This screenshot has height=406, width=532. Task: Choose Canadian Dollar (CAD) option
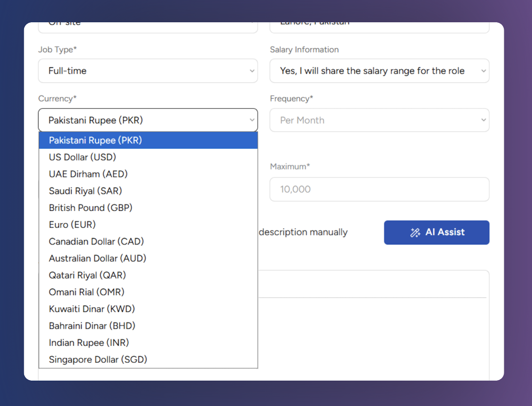coord(148,241)
